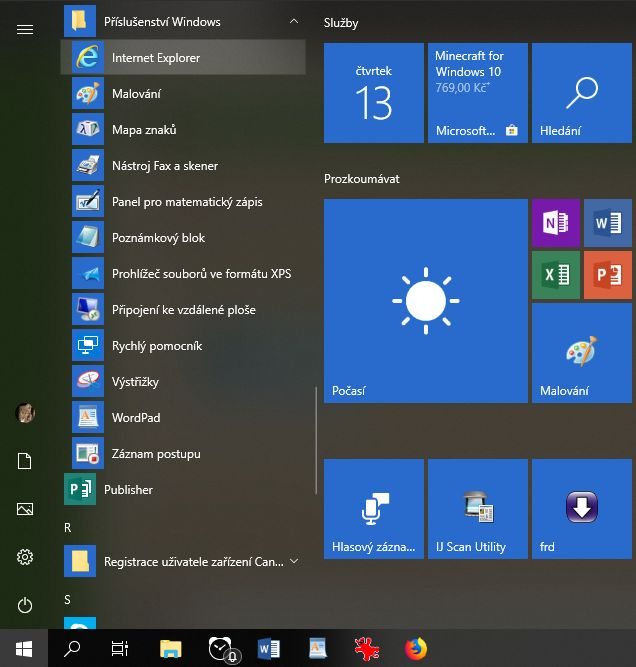
Task: Open the frd tile
Action: pyautogui.click(x=582, y=509)
